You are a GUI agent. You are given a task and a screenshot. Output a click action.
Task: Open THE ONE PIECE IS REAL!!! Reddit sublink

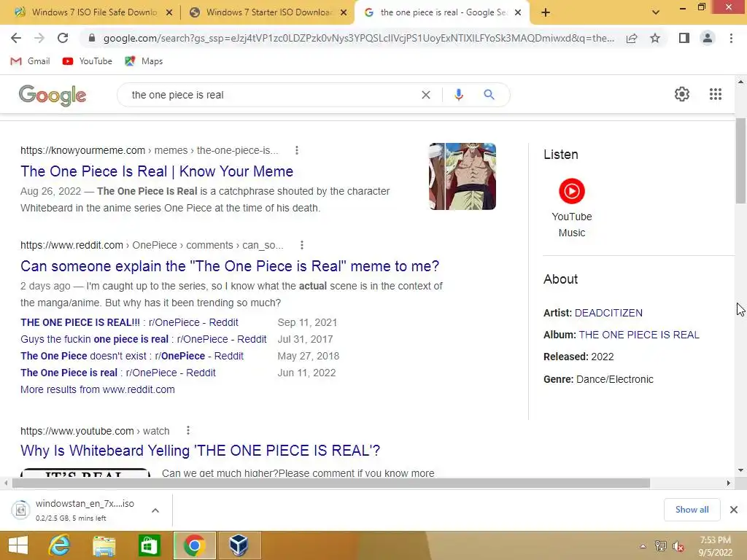tap(129, 322)
